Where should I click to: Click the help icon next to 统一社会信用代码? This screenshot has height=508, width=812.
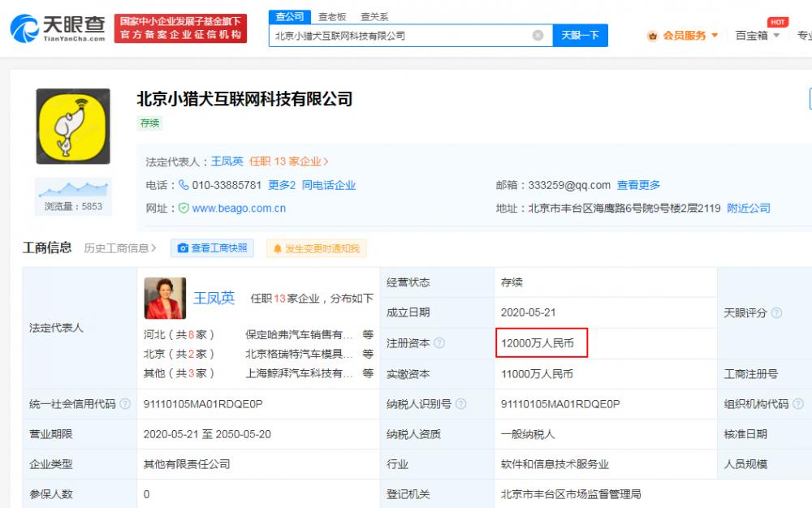(x=125, y=404)
